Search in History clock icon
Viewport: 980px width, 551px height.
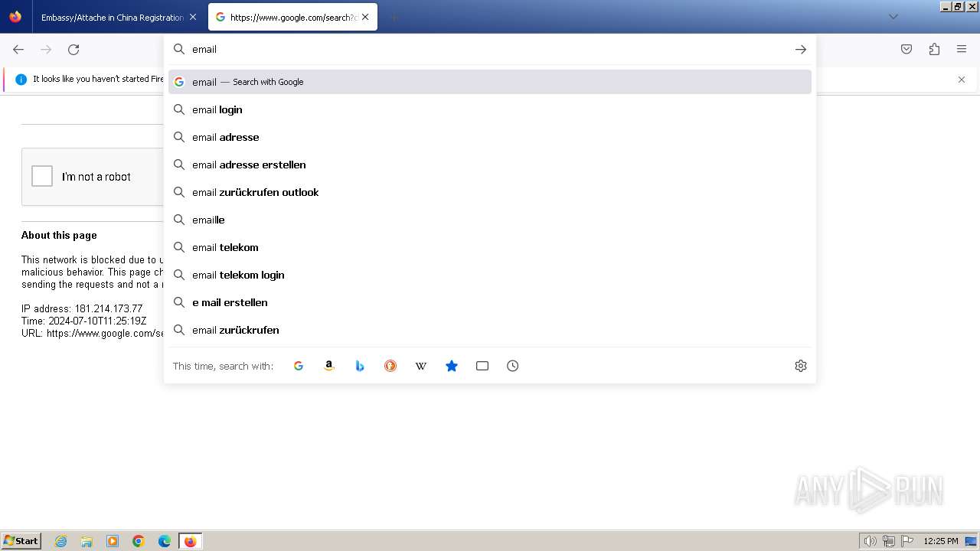point(513,366)
